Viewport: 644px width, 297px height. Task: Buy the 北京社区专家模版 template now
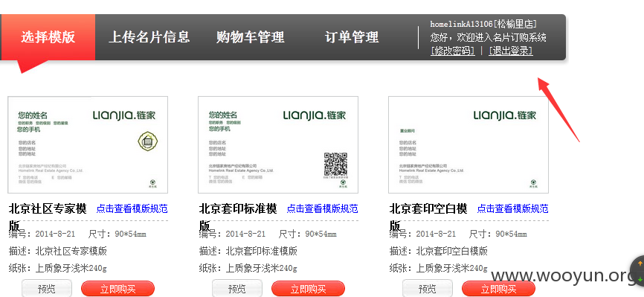click(118, 289)
